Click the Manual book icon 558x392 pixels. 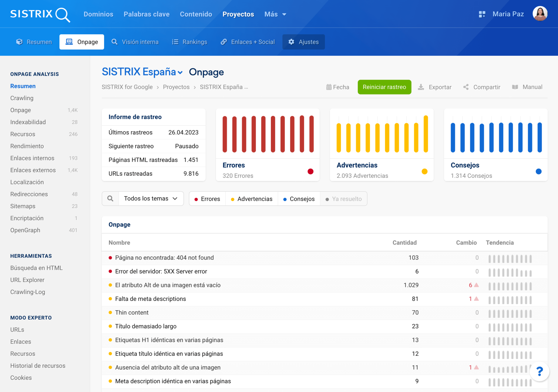(x=515, y=87)
